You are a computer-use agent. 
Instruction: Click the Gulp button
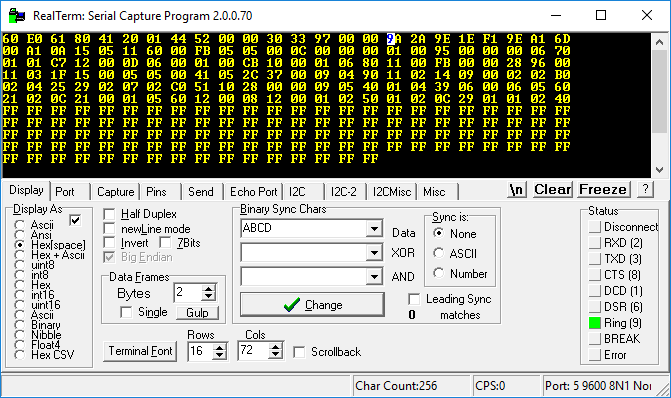click(197, 313)
